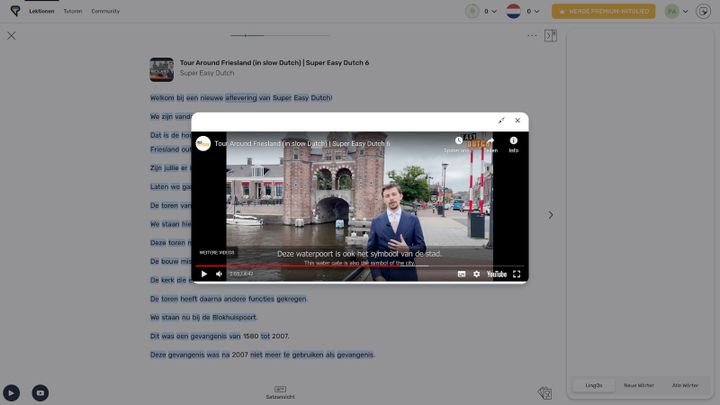Click the user profile avatar
Viewport: 720px width, 405px height.
click(x=672, y=11)
